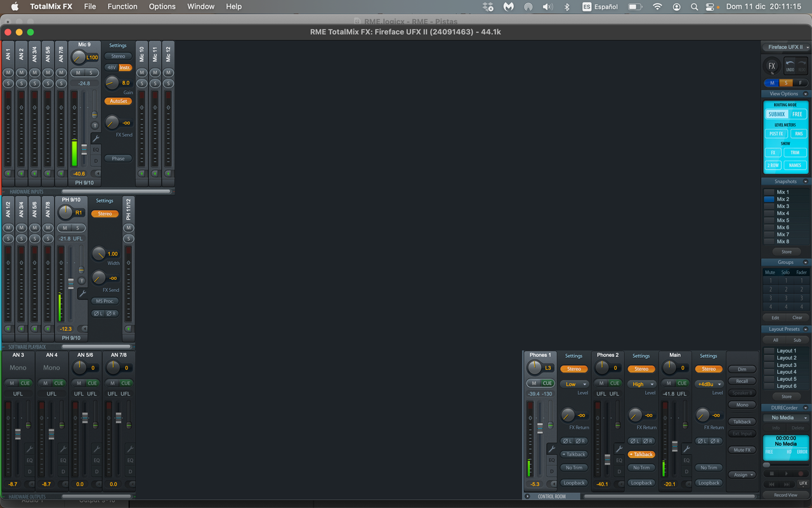Select snapshot Mix 3

coord(783,206)
